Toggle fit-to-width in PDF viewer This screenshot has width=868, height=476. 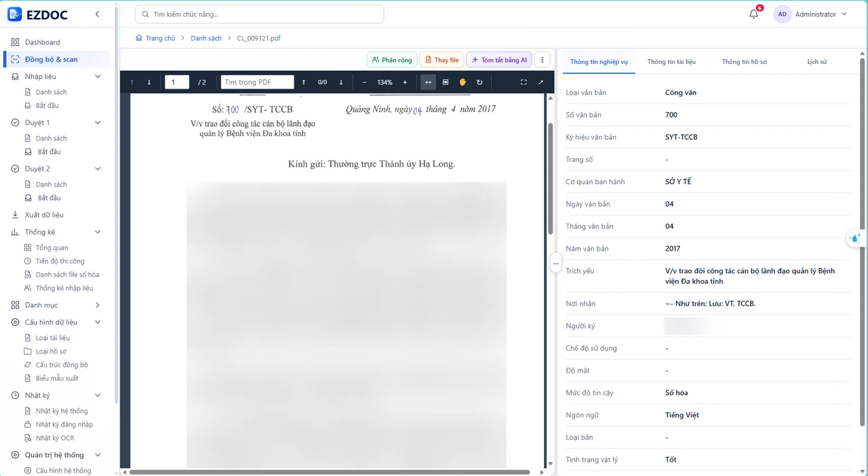(428, 82)
